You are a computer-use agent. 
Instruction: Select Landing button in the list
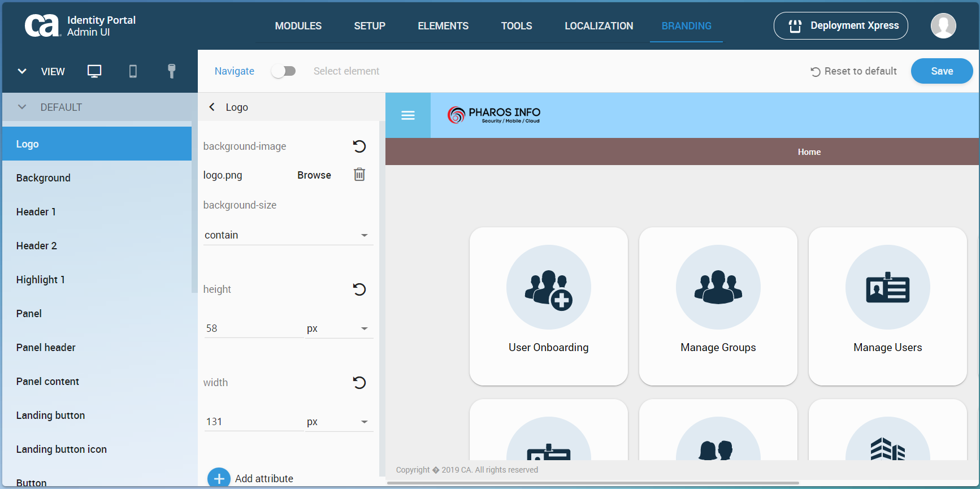tap(97, 415)
